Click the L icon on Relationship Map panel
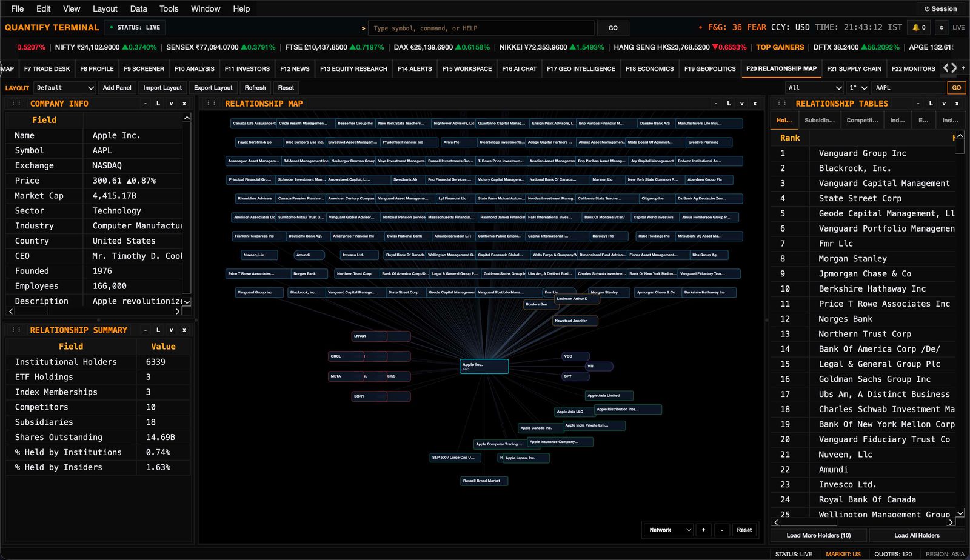The height and width of the screenshot is (560, 970). 729,104
